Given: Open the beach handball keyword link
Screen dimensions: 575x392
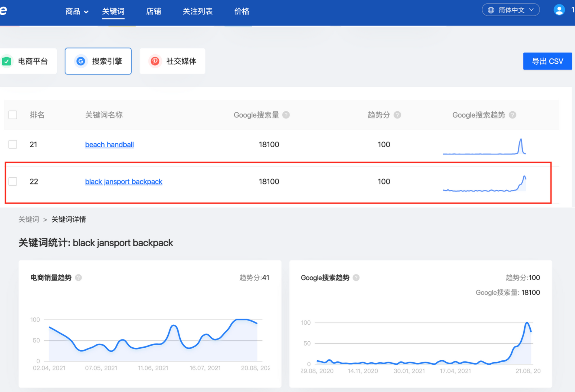Looking at the screenshot, I should pyautogui.click(x=109, y=144).
